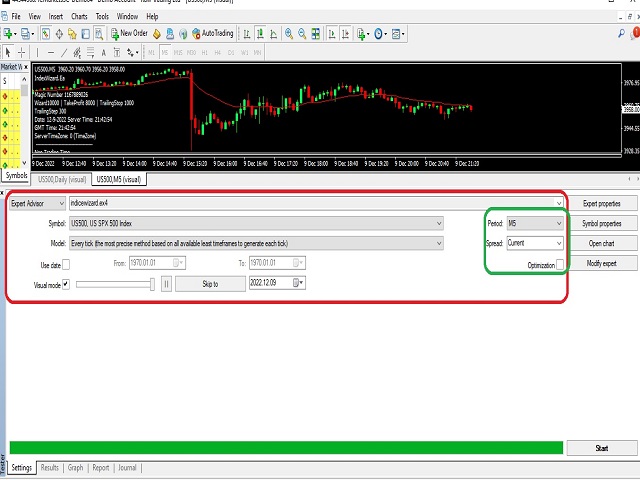The width and height of the screenshot is (640, 480).
Task: Toggle the Data Window icon
Action: pyautogui.click(x=59, y=34)
